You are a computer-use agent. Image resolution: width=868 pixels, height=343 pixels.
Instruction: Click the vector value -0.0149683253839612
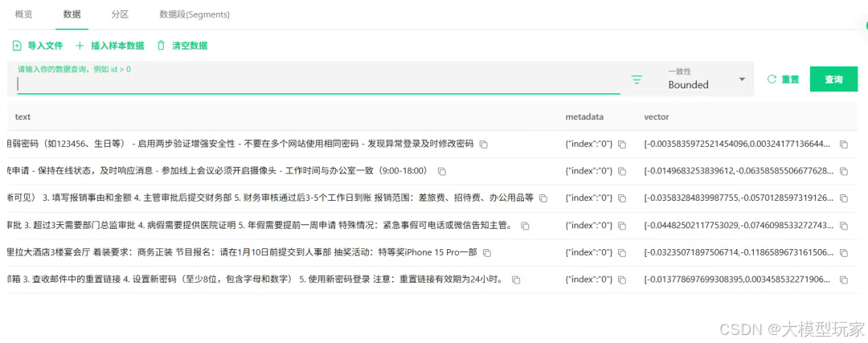pyautogui.click(x=737, y=171)
